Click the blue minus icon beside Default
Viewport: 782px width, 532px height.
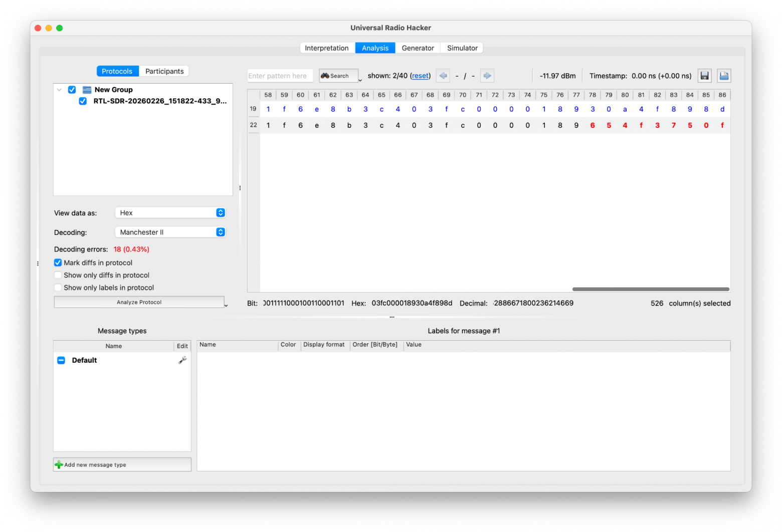coord(61,360)
